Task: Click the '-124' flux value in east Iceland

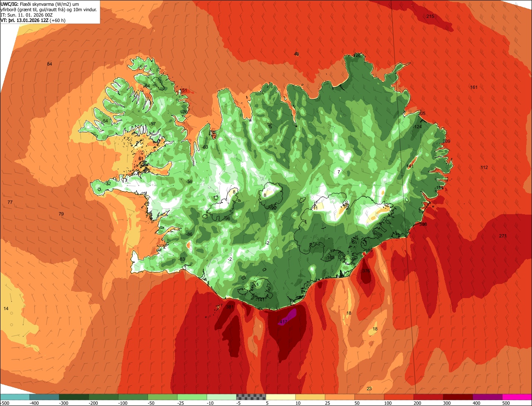Action: coord(417,127)
